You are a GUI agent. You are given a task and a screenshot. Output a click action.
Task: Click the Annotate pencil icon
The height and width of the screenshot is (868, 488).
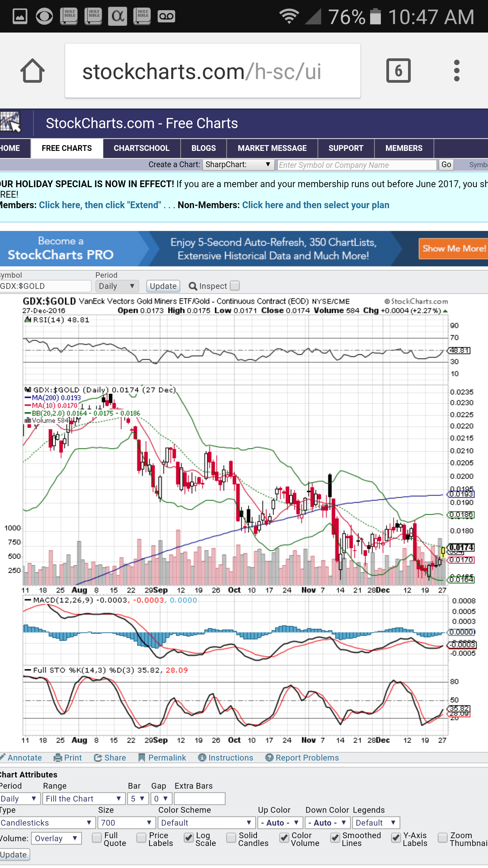click(3, 757)
